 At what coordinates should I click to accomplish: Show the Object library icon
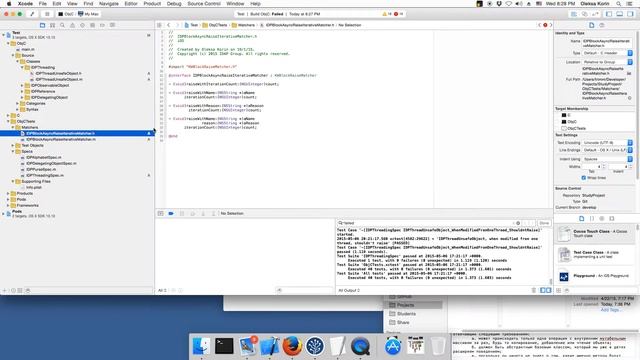pos(602,219)
